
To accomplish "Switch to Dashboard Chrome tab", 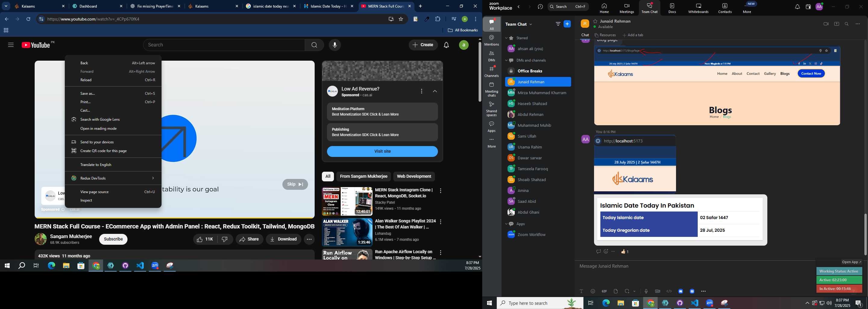I will tap(98, 6).
